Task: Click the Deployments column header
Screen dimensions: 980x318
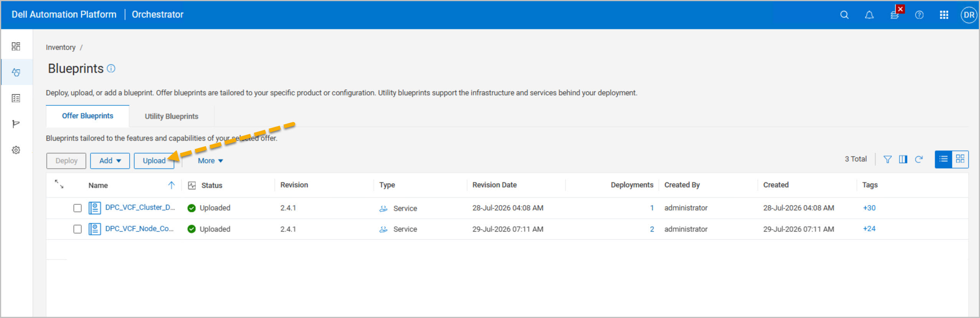Action: coord(632,185)
